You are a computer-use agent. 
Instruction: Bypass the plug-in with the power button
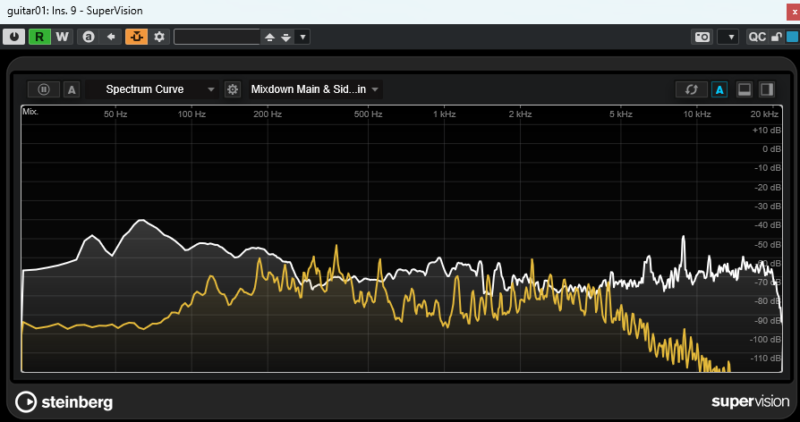pyautogui.click(x=14, y=37)
